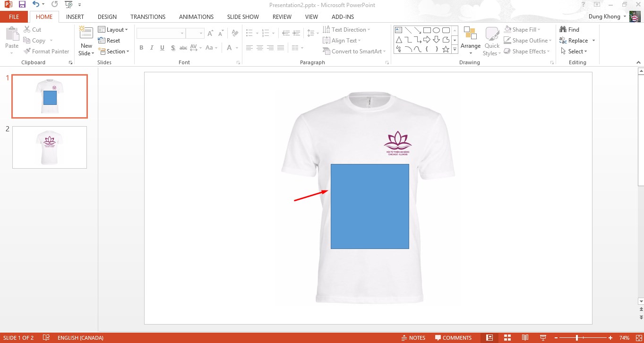Image resolution: width=644 pixels, height=343 pixels.
Task: Save the presentation from the quick access toolbar
Action: coord(22,4)
